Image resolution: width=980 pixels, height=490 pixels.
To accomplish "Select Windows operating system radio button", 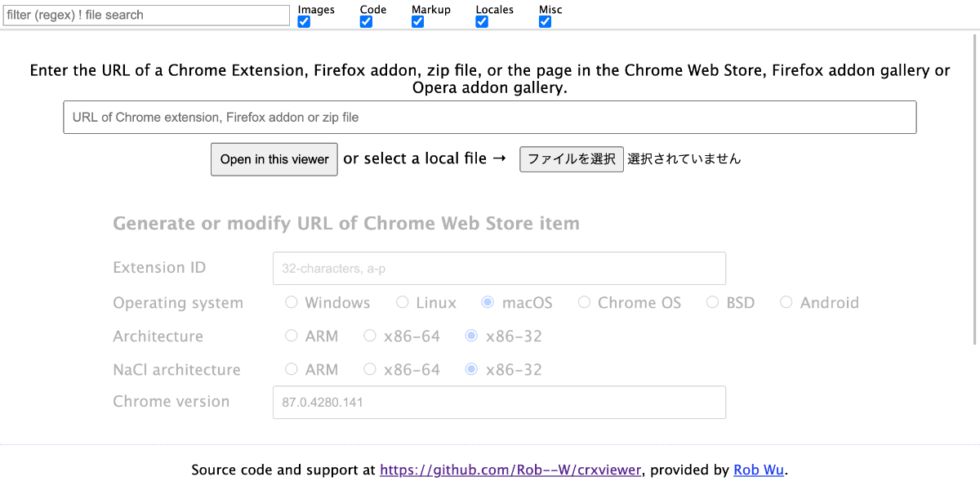I will 292,302.
